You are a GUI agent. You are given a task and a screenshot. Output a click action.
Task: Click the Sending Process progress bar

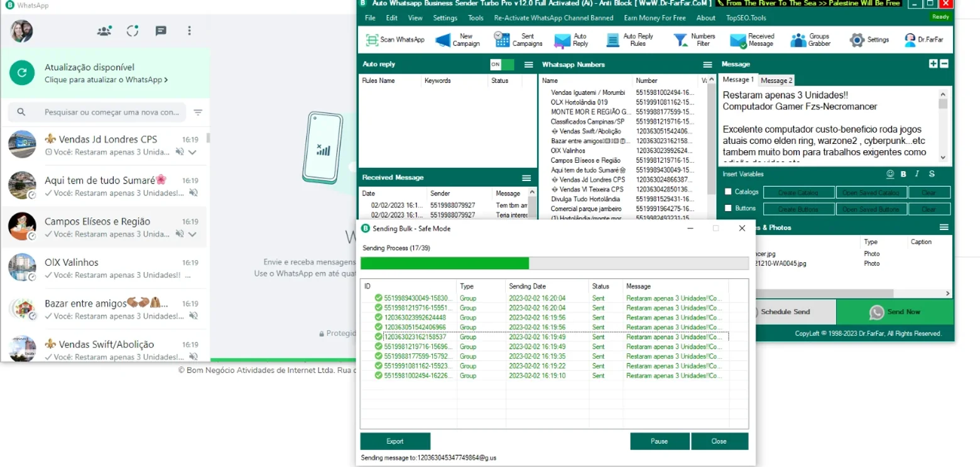(555, 263)
